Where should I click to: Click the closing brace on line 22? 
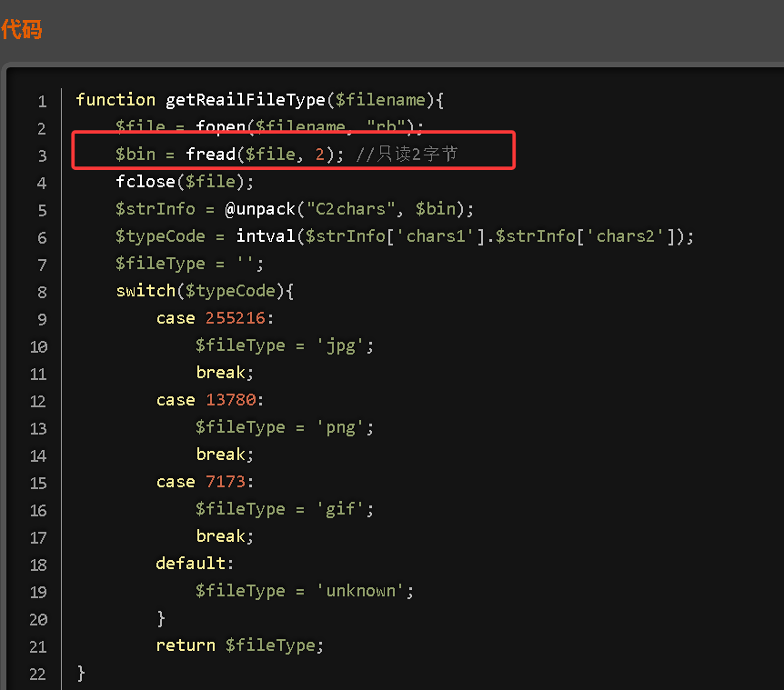click(x=81, y=673)
